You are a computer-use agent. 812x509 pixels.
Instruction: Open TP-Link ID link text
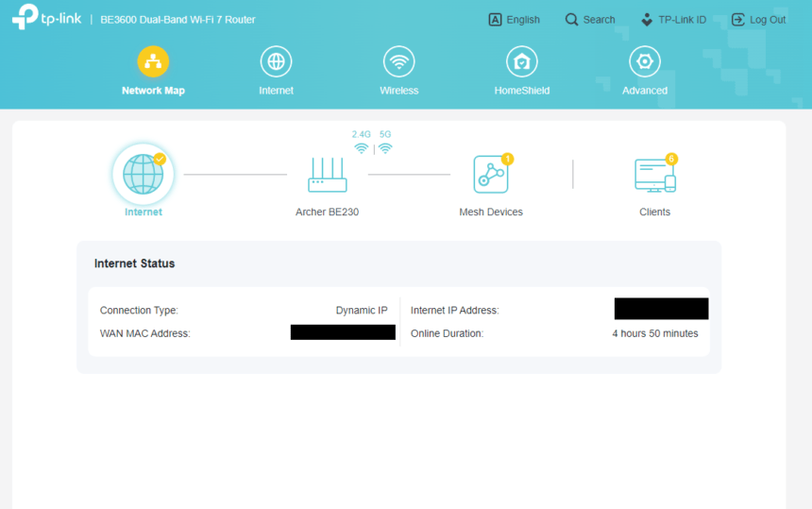point(682,20)
